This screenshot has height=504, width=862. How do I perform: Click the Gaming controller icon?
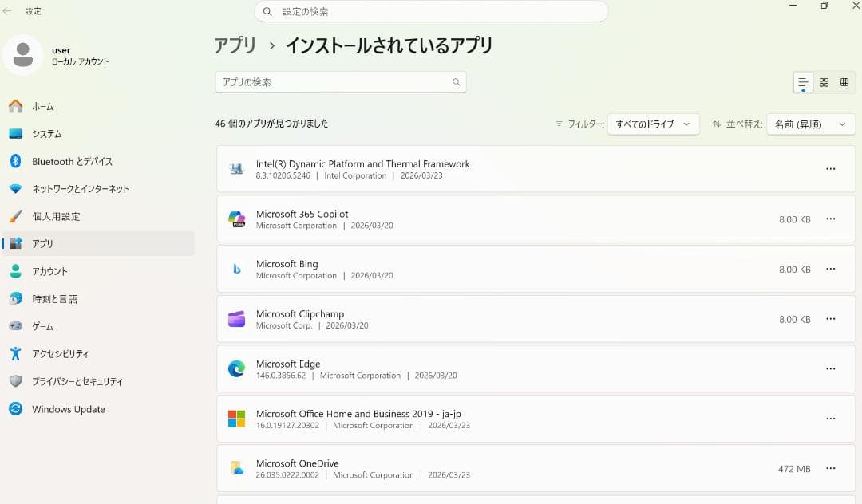pos(15,325)
